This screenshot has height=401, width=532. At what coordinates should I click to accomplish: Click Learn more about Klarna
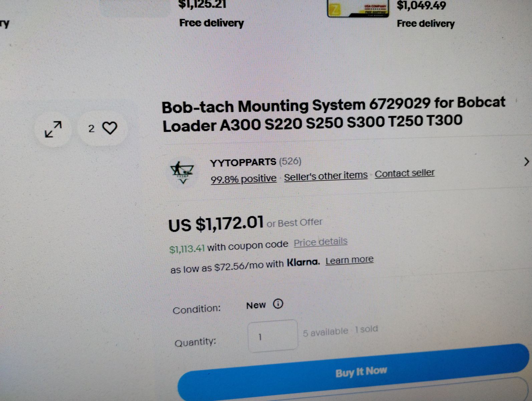[x=349, y=260]
